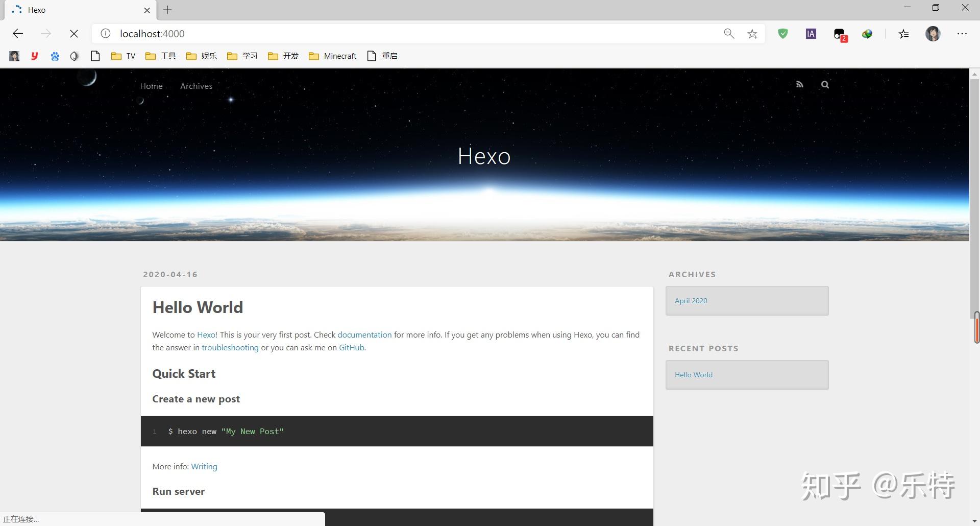The height and width of the screenshot is (526, 980).
Task: Open the Baidu bookmark icon
Action: tap(55, 56)
